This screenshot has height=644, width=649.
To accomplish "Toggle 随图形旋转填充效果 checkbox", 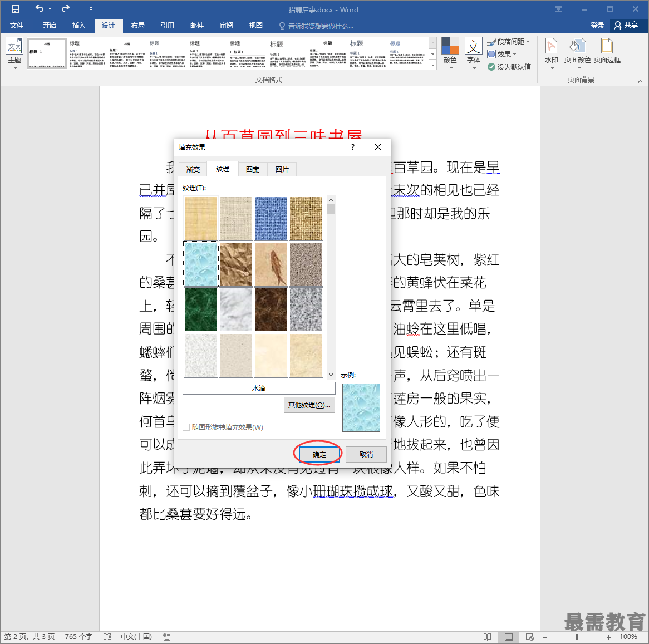I will pyautogui.click(x=186, y=427).
